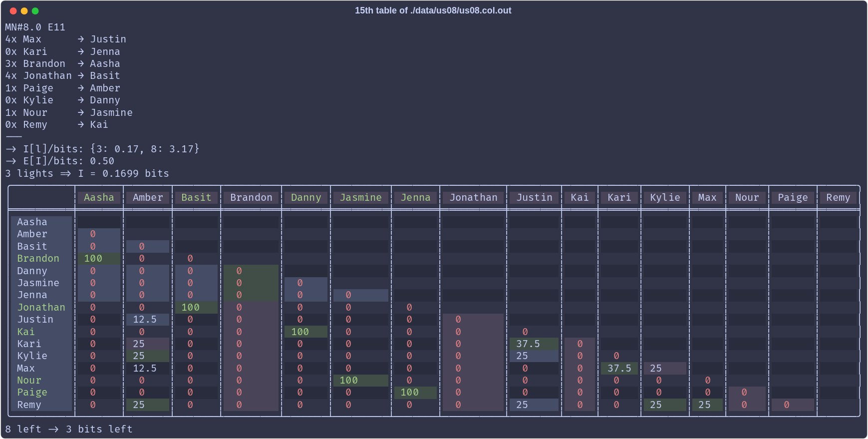Click the 37.5 cell in Kari row, Justin column
Screen dimensions: 868x439
(535, 344)
